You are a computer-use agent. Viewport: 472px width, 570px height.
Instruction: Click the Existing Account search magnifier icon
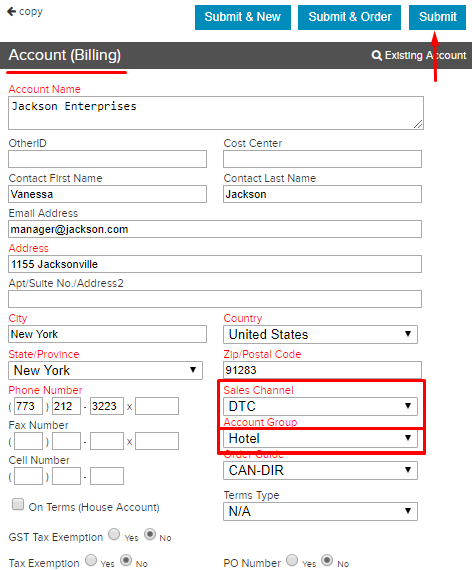[377, 56]
